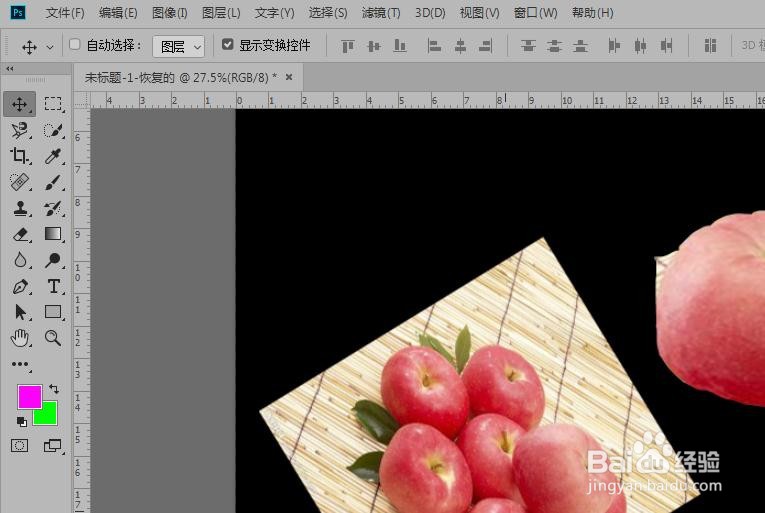Select the History Brush tool
Screen dimensions: 765x513
[53, 208]
